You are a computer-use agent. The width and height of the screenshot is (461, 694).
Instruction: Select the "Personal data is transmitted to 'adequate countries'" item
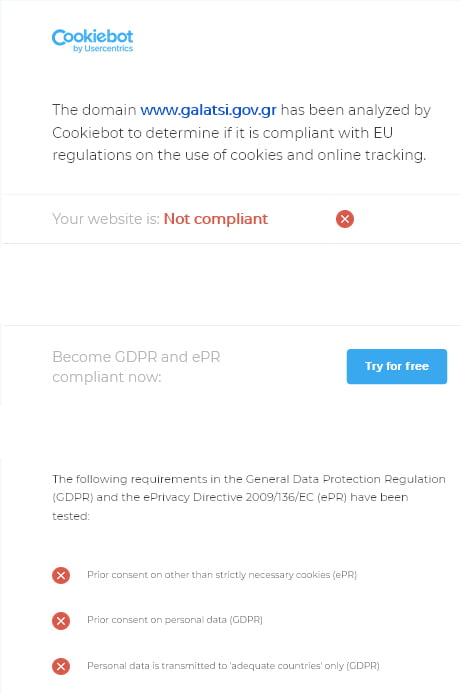[233, 666]
